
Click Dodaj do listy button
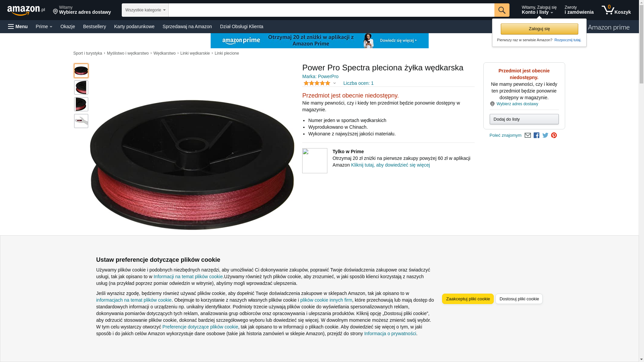(524, 119)
